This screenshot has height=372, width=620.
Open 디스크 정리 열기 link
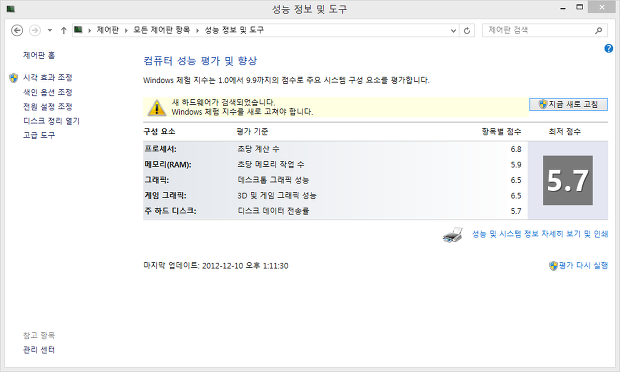(x=51, y=121)
